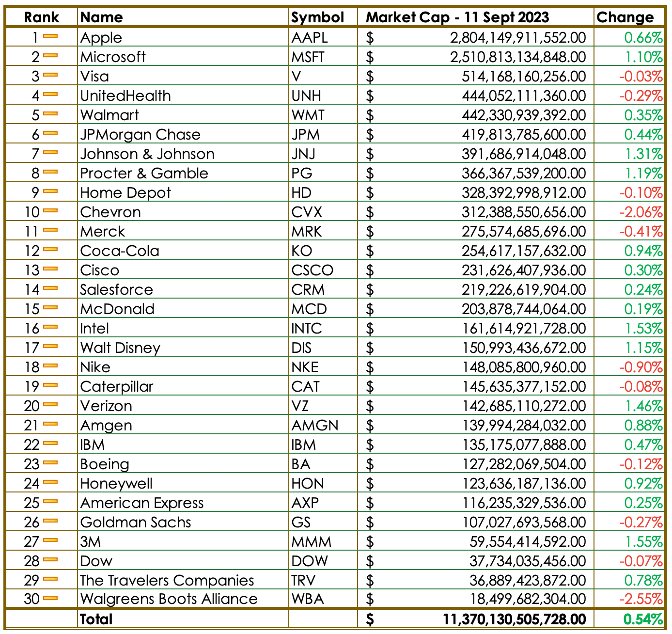Click the rank indicator icon for 3M
Screen dimensions: 672x634
pyautogui.click(x=50, y=540)
